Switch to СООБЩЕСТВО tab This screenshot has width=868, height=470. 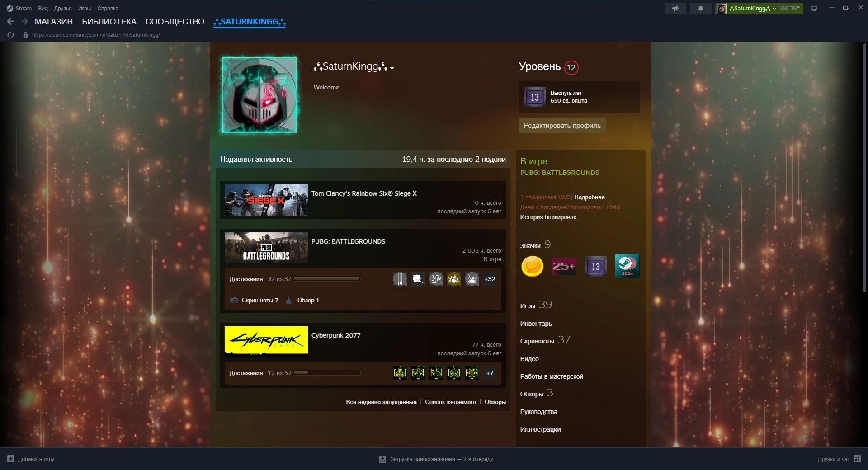175,22
